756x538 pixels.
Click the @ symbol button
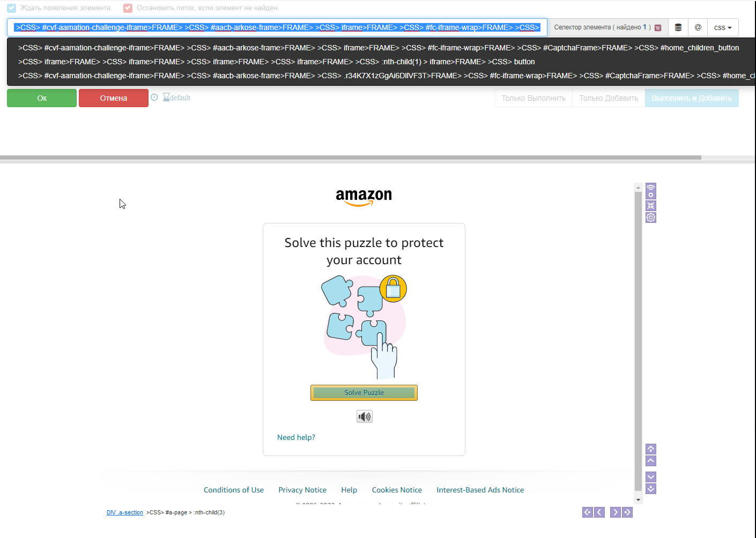coord(698,27)
